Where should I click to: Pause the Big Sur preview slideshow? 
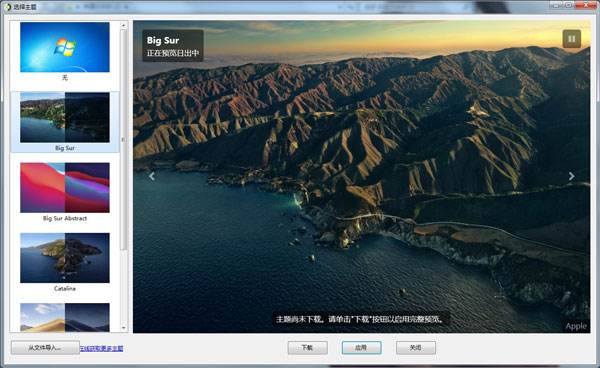[571, 39]
